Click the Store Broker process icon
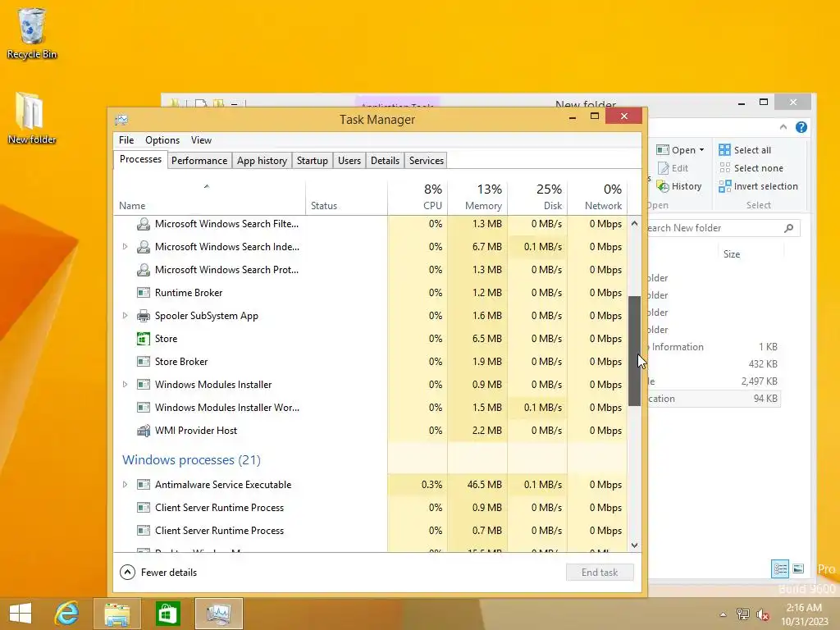 click(x=143, y=362)
